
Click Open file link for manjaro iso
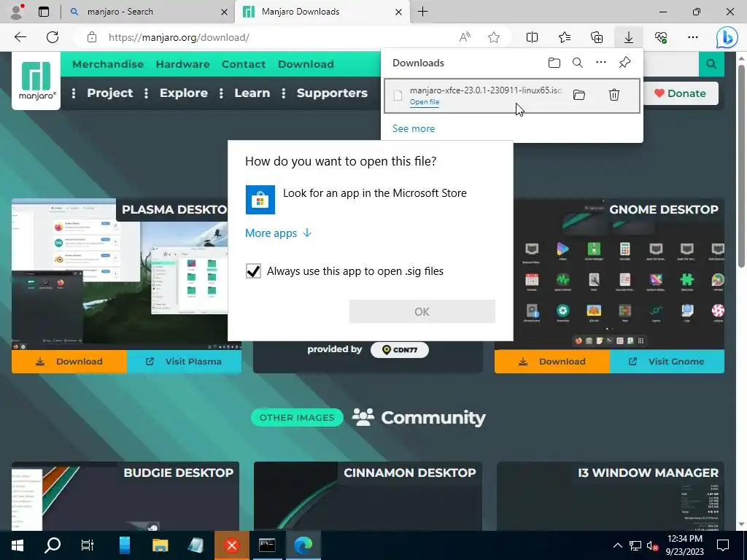[425, 102]
